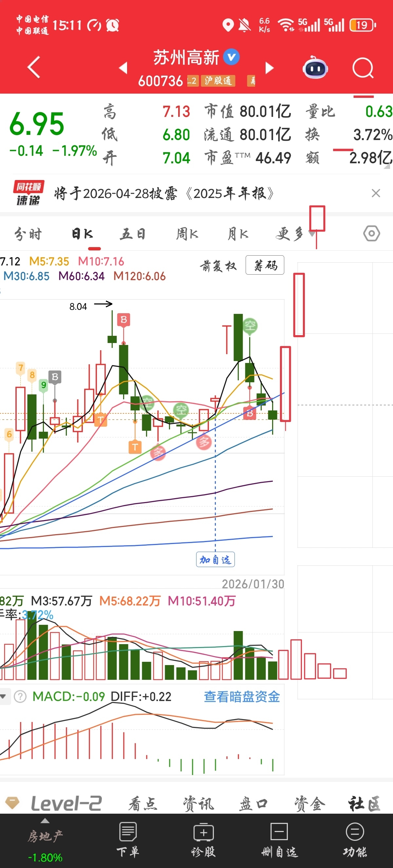
Task: Tap the gray B marker on the chart
Action: pos(55,377)
